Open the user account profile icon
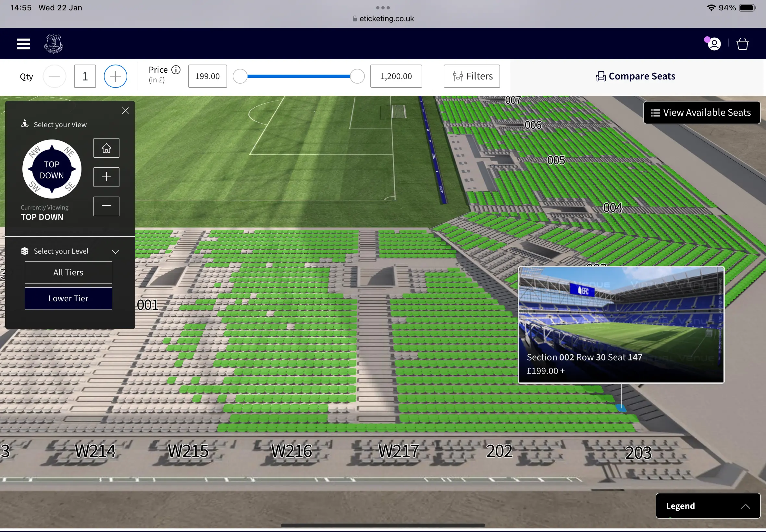Image resolution: width=766 pixels, height=532 pixels. [x=714, y=44]
